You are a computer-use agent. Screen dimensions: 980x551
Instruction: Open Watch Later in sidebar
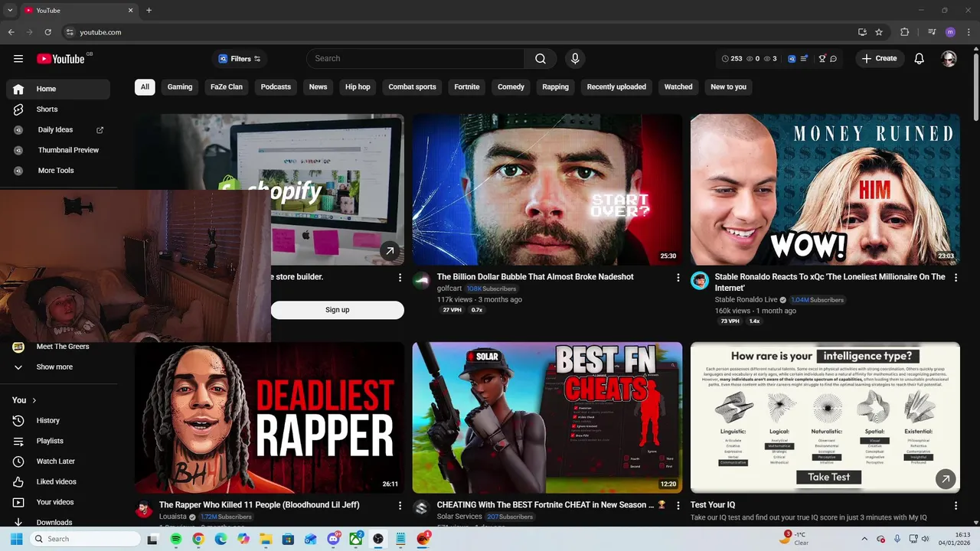pyautogui.click(x=58, y=461)
